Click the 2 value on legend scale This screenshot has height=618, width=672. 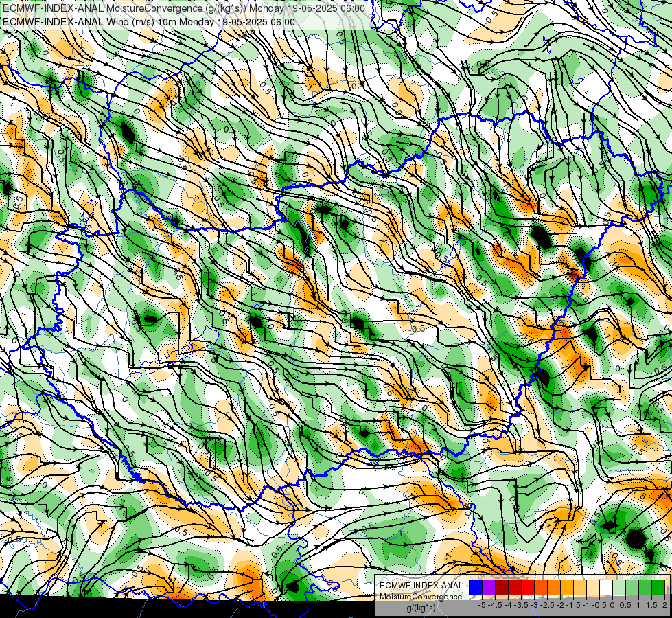click(x=664, y=605)
